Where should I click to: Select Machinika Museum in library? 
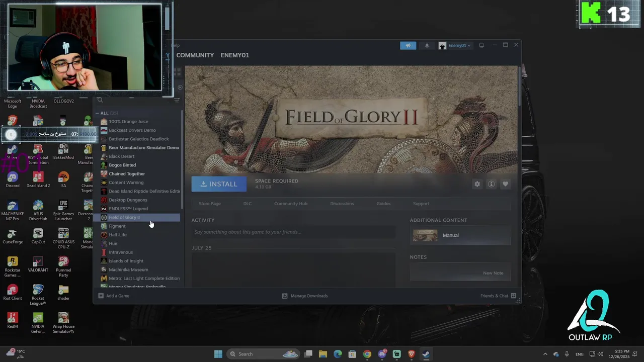128,269
